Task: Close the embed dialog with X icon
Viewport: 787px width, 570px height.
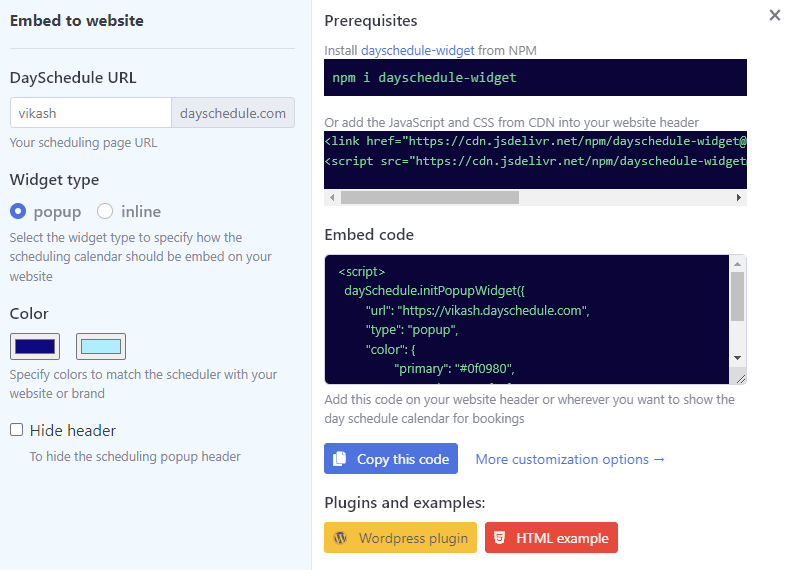Action: pos(774,15)
